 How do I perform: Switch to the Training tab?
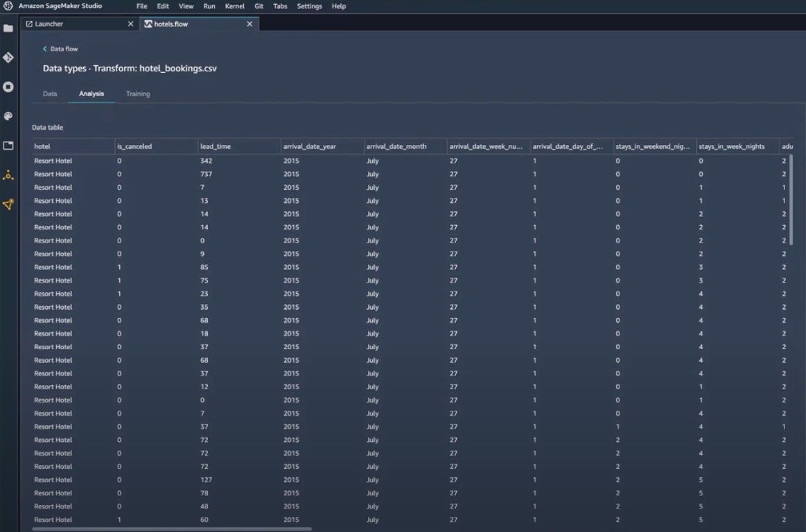[138, 94]
